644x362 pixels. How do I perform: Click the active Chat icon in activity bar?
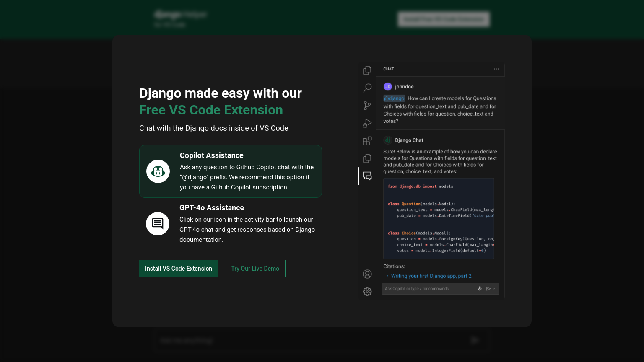click(367, 176)
